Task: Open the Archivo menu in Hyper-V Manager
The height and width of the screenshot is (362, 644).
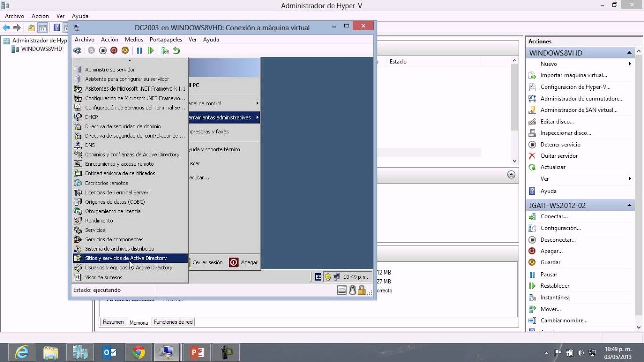Action: click(x=14, y=16)
